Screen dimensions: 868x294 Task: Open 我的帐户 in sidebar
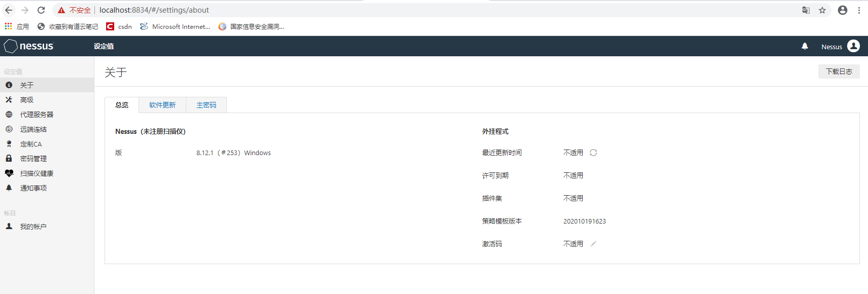[47, 227]
